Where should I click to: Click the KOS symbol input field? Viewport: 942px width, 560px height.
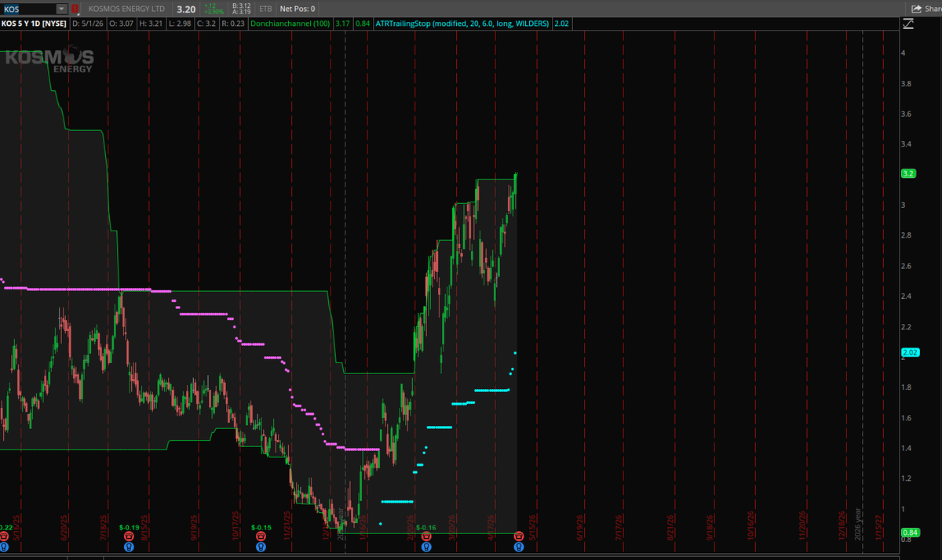pyautogui.click(x=29, y=9)
